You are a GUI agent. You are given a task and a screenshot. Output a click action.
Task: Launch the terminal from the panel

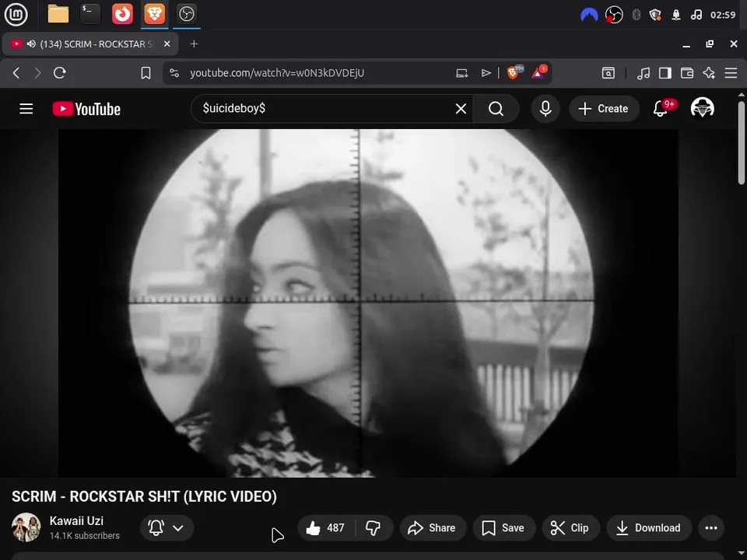coord(90,14)
